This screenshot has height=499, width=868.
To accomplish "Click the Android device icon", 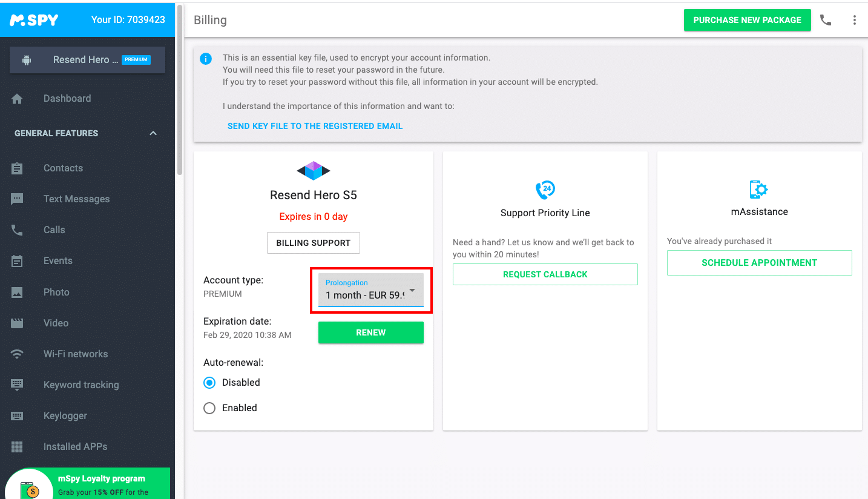I will point(26,60).
